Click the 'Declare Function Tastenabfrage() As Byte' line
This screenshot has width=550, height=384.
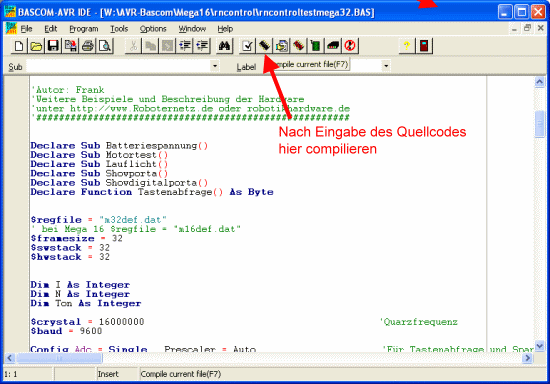(152, 192)
